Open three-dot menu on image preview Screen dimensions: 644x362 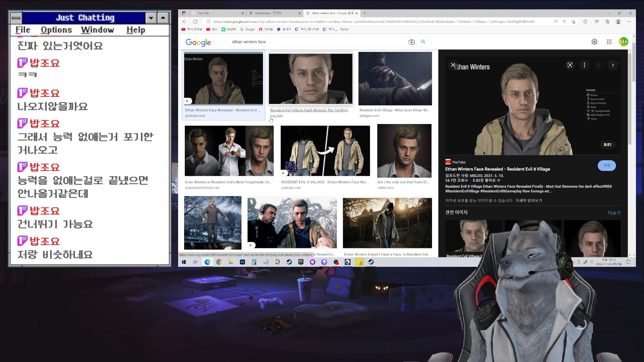coord(584,65)
